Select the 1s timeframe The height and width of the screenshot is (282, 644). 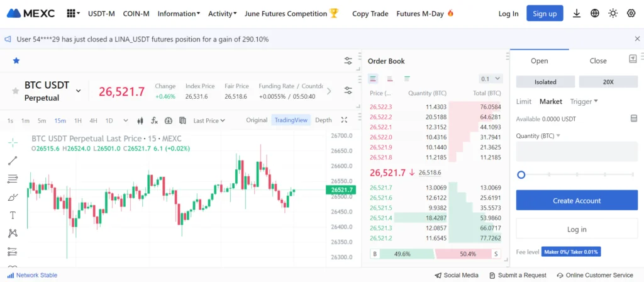pyautogui.click(x=10, y=120)
